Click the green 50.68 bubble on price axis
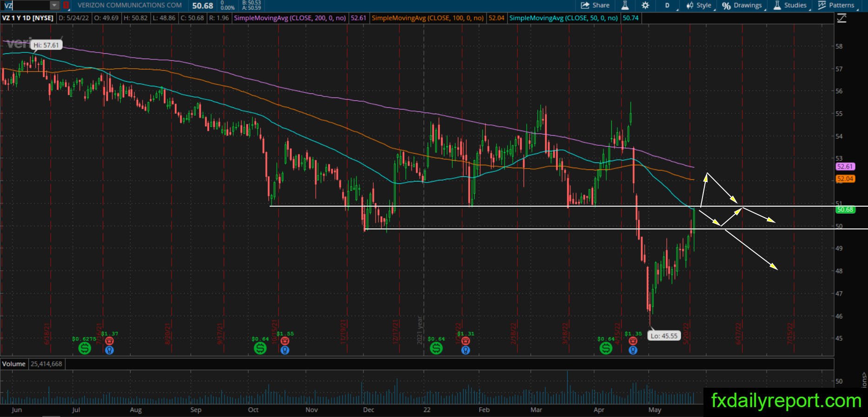868x417 pixels. [845, 209]
